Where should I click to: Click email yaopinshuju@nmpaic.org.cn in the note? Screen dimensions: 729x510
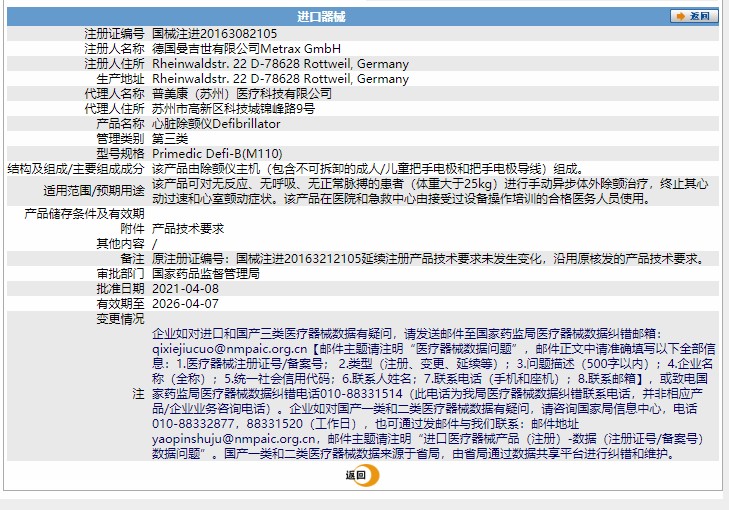233,439
